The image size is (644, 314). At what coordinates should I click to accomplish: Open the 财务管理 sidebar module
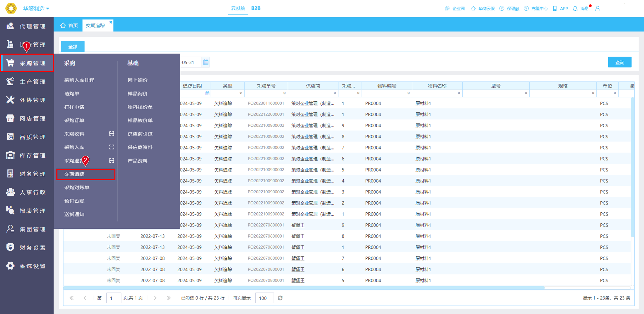(27, 174)
